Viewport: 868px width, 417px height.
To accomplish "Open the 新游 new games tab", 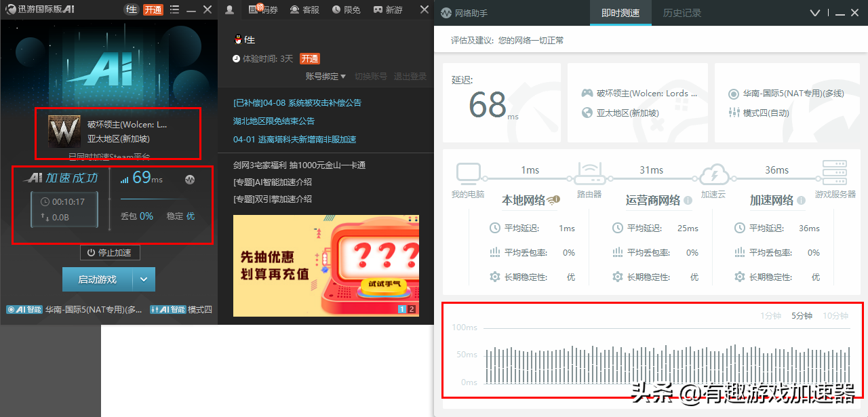I will pos(388,9).
